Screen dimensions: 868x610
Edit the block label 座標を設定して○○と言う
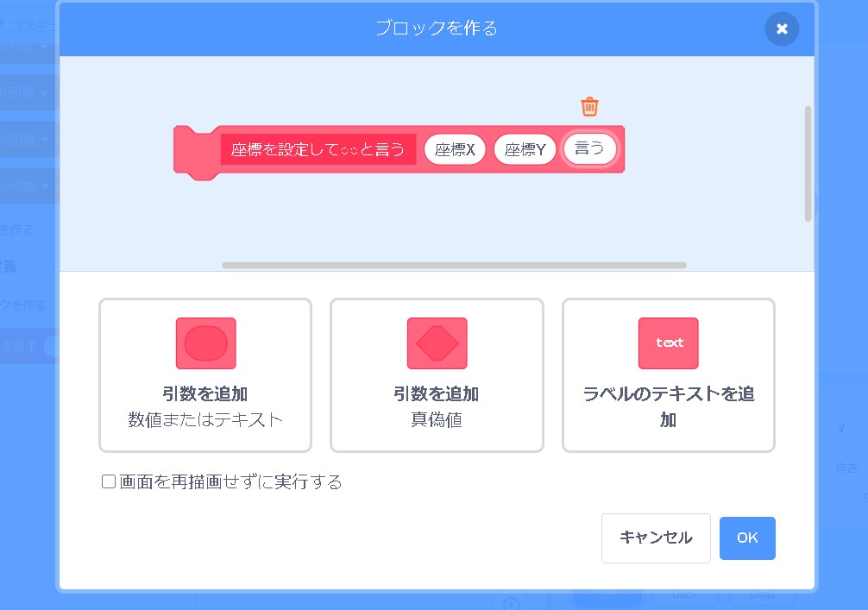coord(318,149)
